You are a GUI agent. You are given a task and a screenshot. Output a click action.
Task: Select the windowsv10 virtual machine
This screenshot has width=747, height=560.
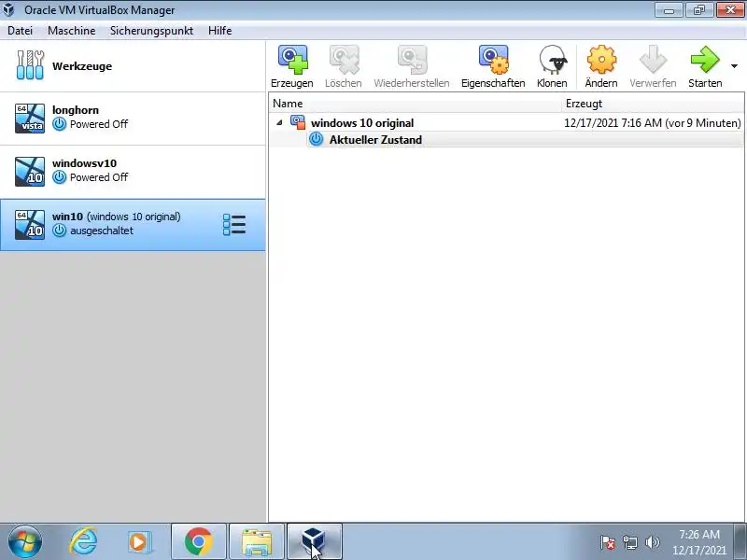[133, 172]
